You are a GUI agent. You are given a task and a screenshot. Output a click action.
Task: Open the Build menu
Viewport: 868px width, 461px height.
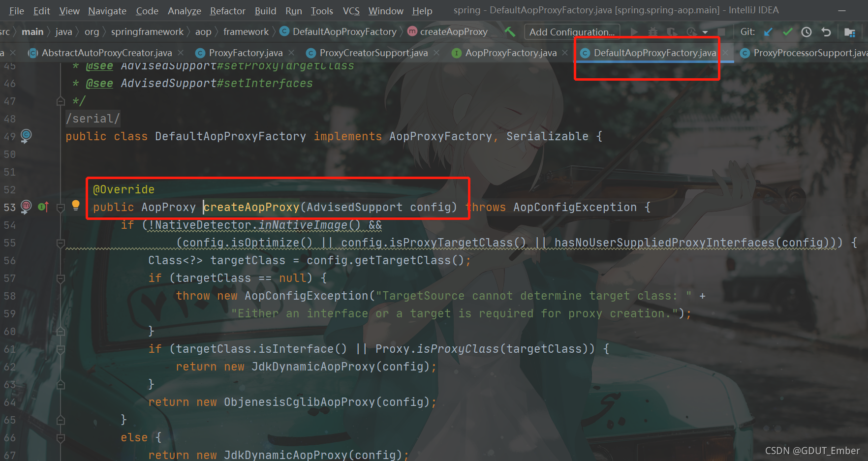pyautogui.click(x=265, y=10)
